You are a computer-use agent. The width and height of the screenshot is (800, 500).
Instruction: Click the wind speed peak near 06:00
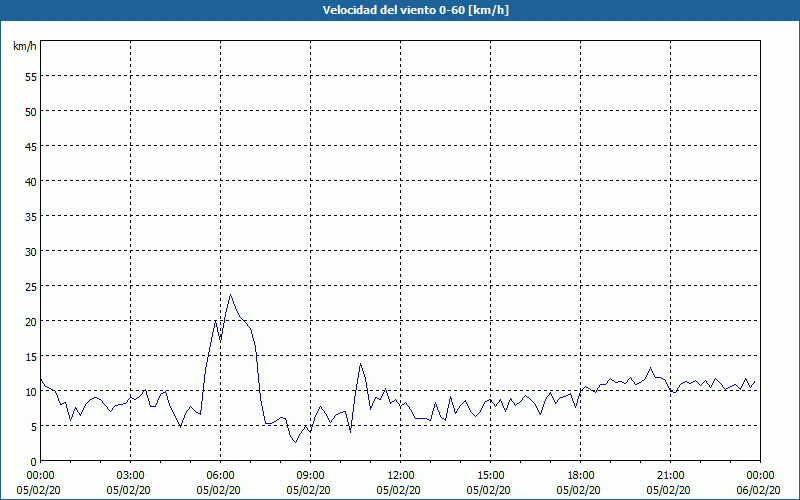(x=231, y=294)
